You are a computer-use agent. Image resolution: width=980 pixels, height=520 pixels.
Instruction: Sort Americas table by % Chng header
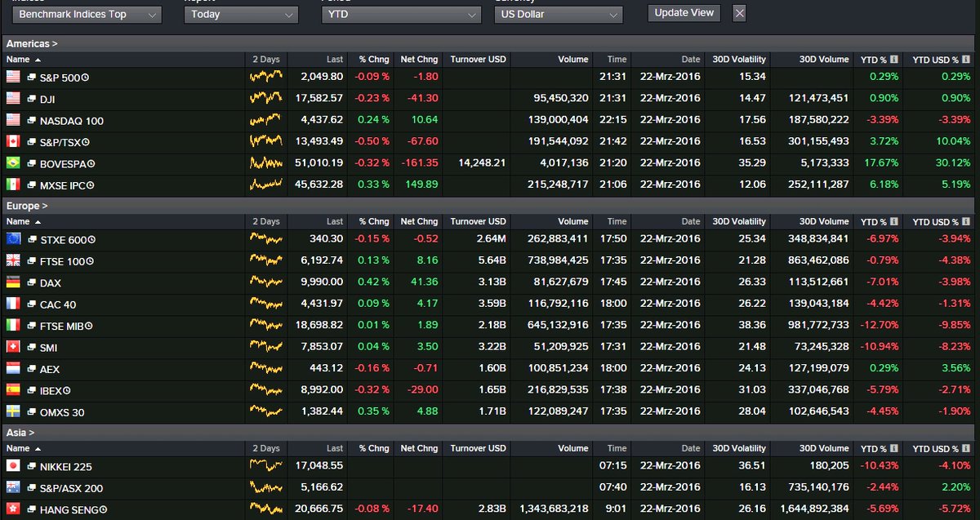click(x=374, y=60)
